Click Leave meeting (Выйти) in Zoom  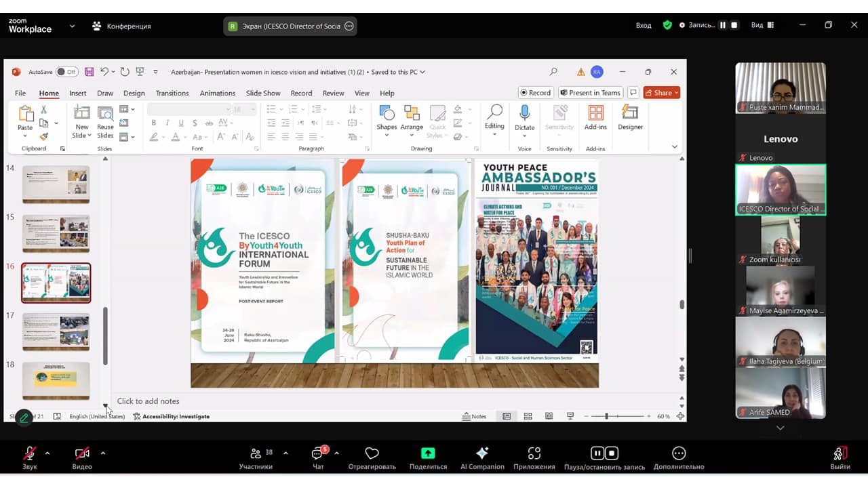click(x=840, y=458)
